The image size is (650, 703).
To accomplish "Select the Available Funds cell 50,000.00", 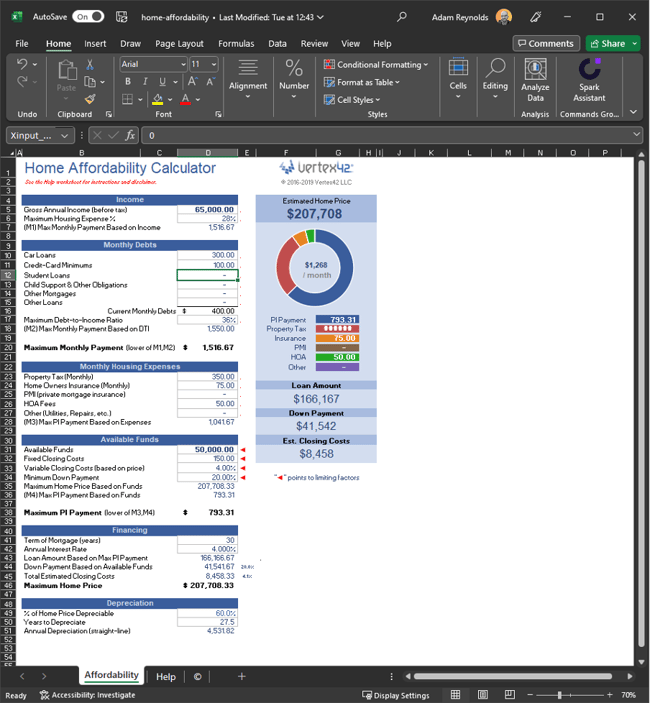I will coord(208,449).
